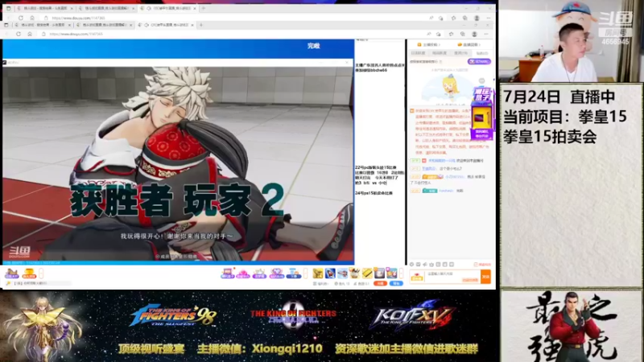The image size is (644, 362).
Task: Click the plus new-tab icon in the rear browser window
Action: click(204, 8)
